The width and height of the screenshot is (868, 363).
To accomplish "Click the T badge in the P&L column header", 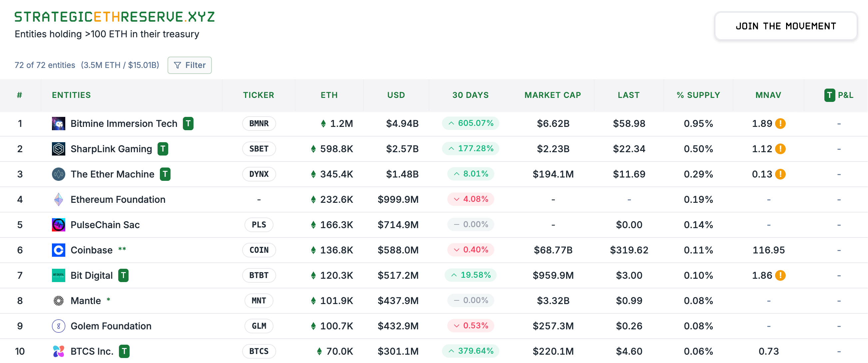I will (829, 95).
